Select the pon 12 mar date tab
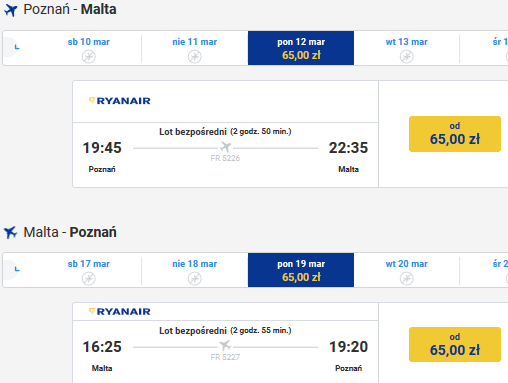This screenshot has height=383, width=508. 301,48
